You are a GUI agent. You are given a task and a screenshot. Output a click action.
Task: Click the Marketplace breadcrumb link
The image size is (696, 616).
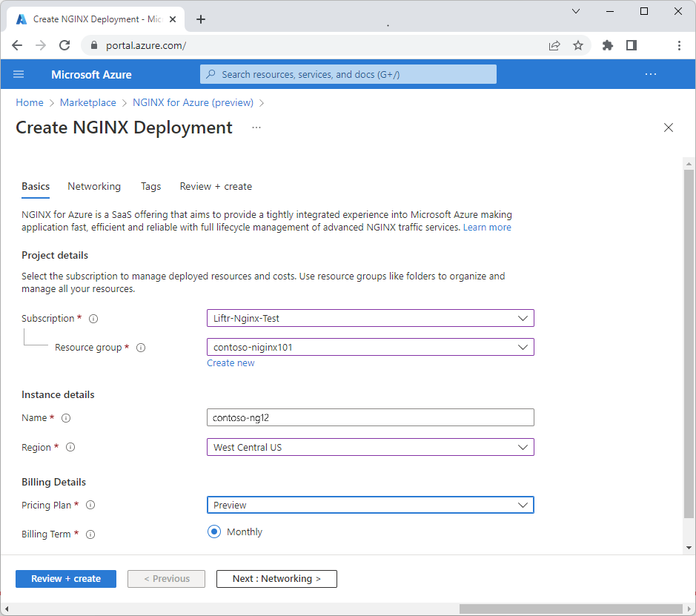tap(87, 102)
